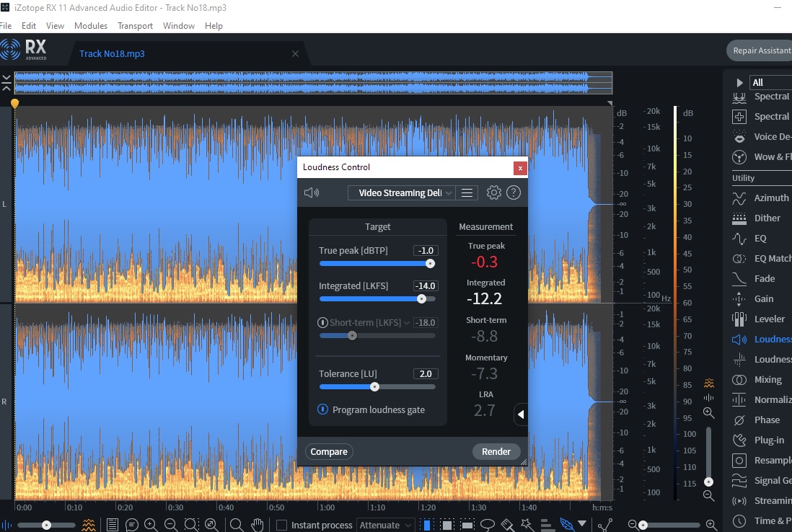This screenshot has height=532, width=792.
Task: Open the View menu
Action: (x=55, y=26)
